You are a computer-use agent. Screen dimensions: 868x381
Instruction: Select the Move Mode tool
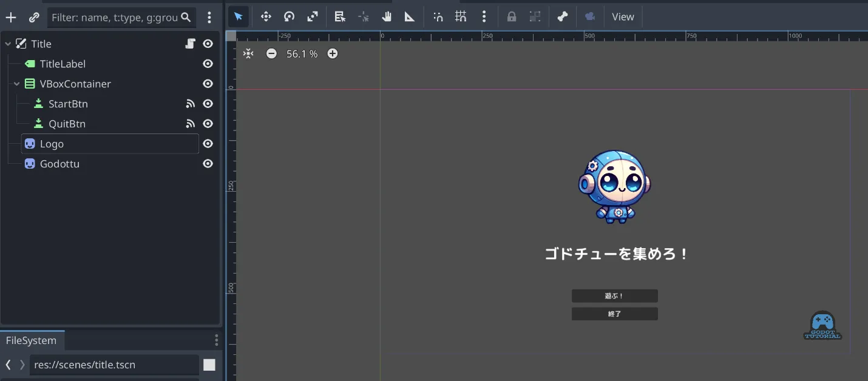click(x=266, y=17)
